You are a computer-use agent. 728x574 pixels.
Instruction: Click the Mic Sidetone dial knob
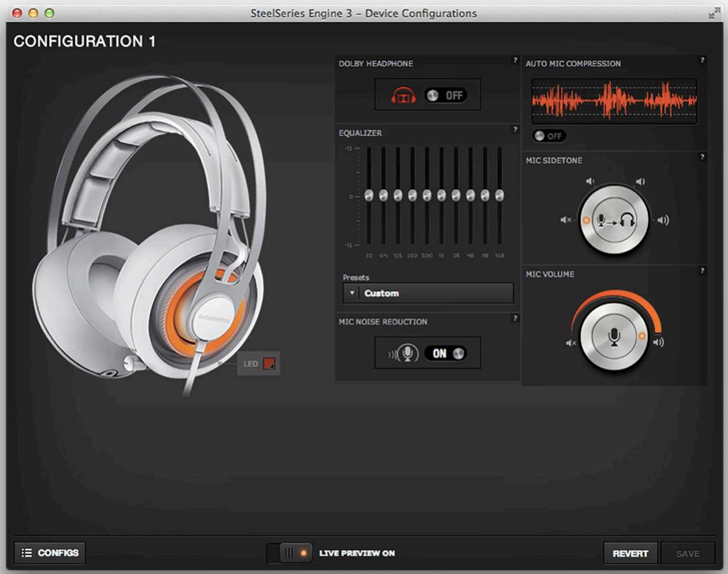pyautogui.click(x=614, y=220)
